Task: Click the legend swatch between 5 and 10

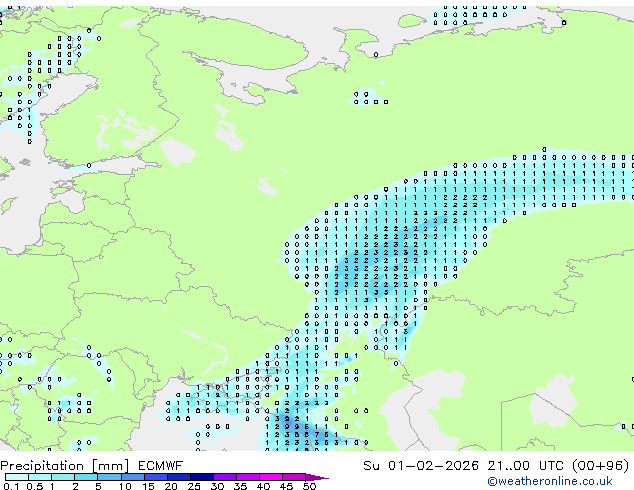Action: (110, 477)
